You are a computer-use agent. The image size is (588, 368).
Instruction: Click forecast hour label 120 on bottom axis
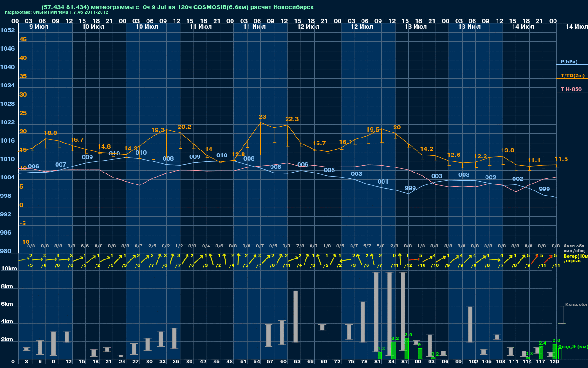(554, 362)
